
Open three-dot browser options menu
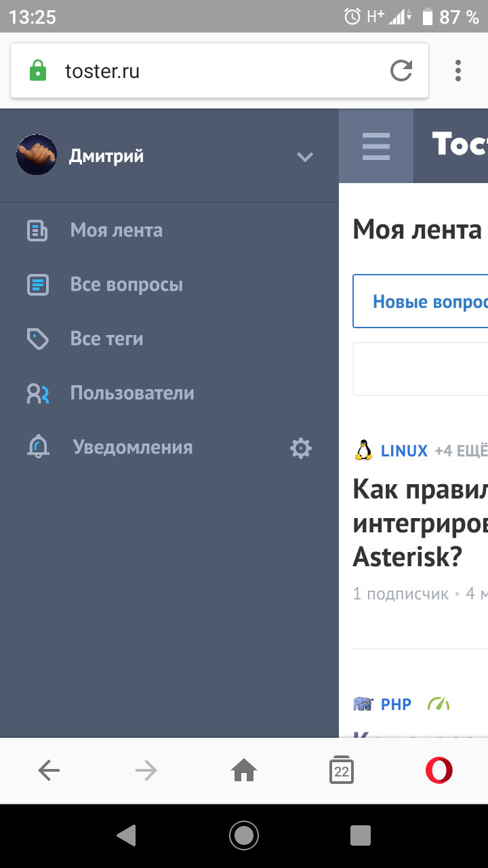pos(458,71)
